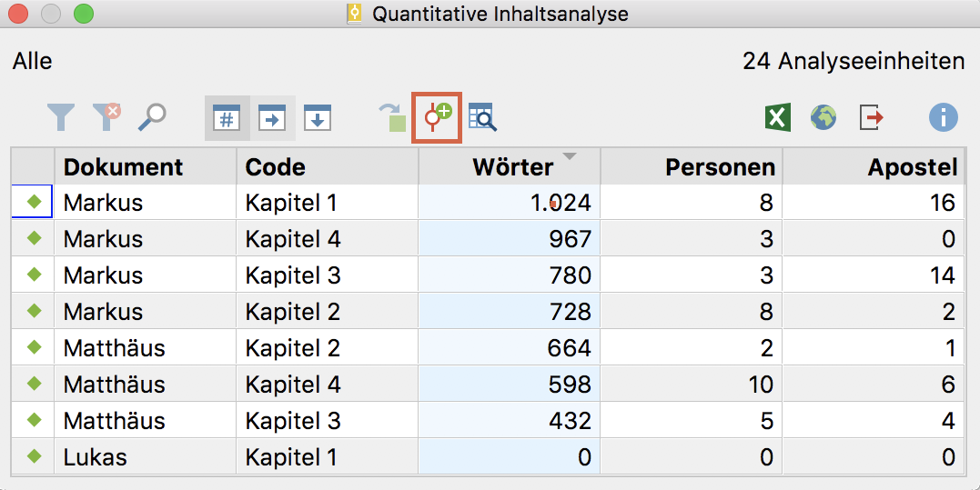Click the red-highlighted add code icon

(437, 117)
